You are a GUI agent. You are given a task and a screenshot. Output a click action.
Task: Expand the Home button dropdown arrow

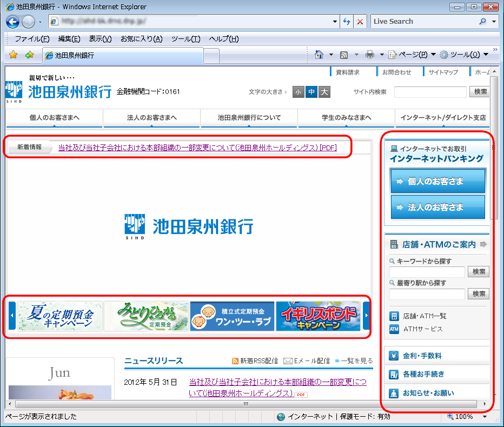click(x=331, y=55)
